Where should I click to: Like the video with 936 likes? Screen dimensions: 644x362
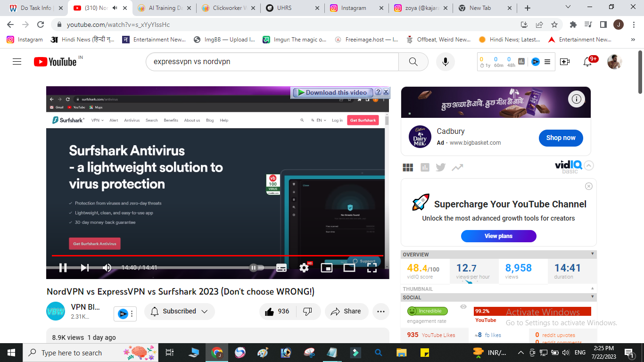pos(278,312)
